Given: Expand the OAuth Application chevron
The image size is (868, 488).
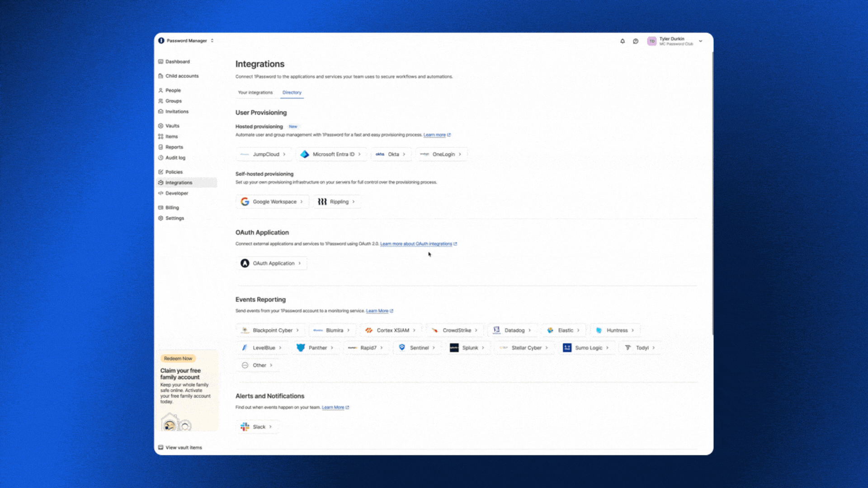Looking at the screenshot, I should 299,263.
